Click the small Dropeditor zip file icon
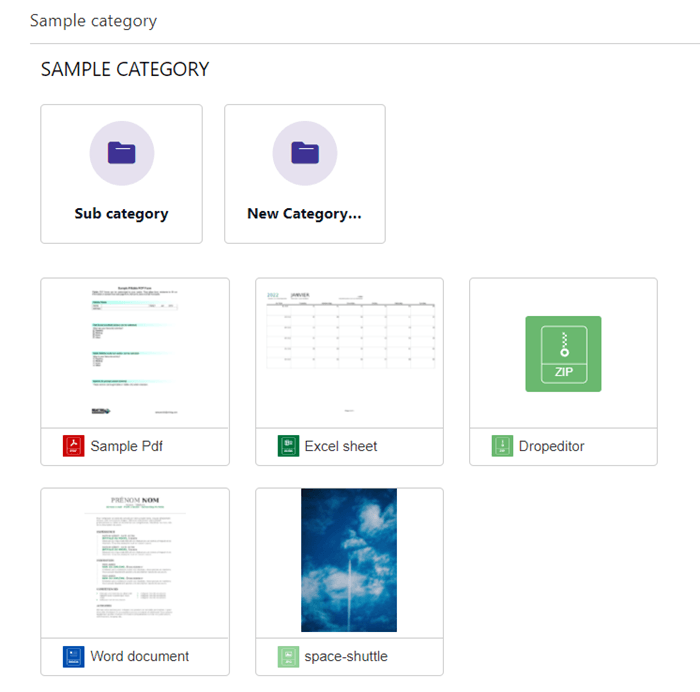700x692 pixels. (x=502, y=446)
